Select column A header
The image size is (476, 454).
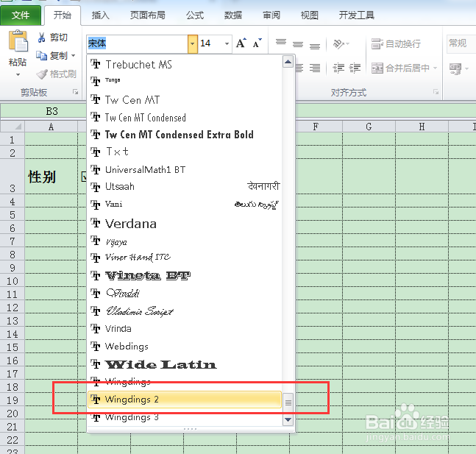51,127
